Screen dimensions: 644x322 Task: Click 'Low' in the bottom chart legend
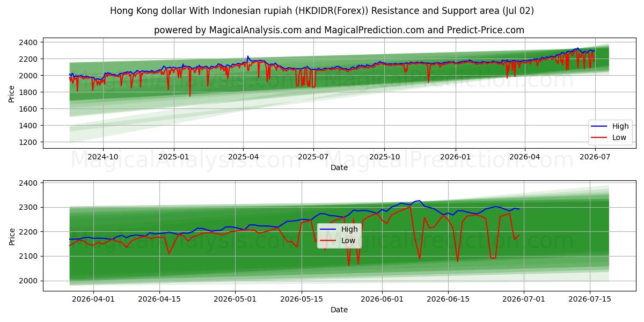[x=348, y=240]
